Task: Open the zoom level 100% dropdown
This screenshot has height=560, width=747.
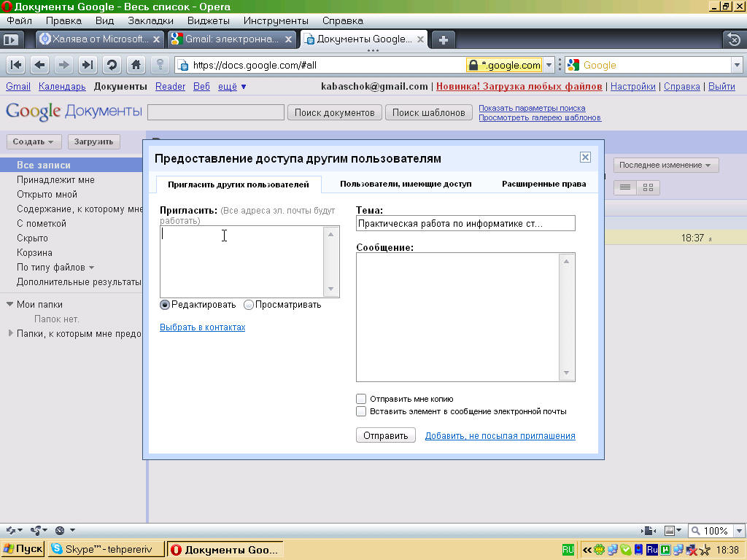Action: click(739, 531)
